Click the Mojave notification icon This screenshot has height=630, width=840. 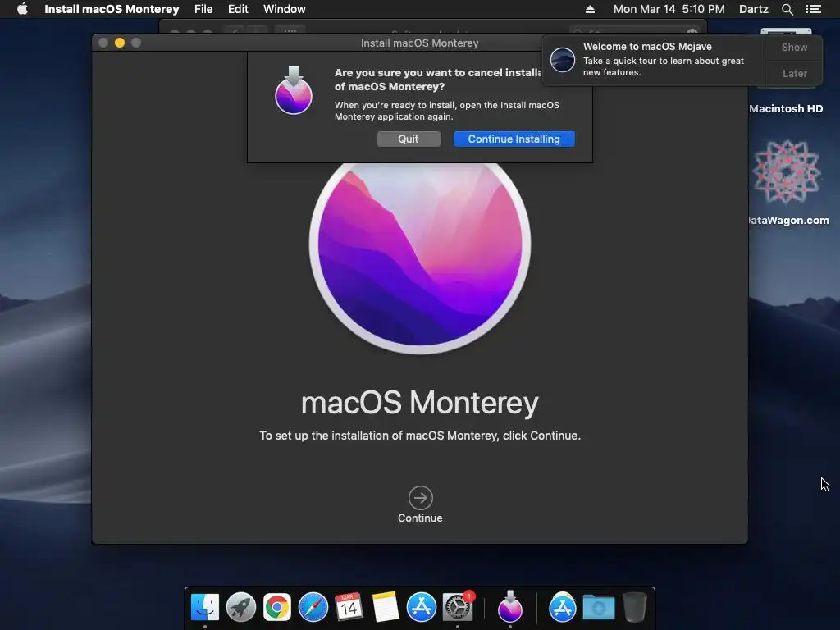coord(563,59)
